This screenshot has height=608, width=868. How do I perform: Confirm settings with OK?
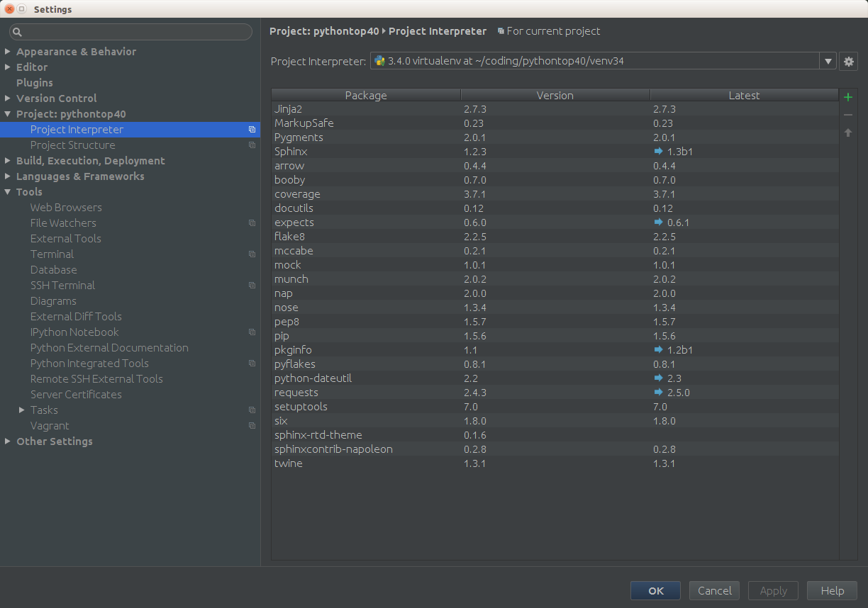click(655, 590)
